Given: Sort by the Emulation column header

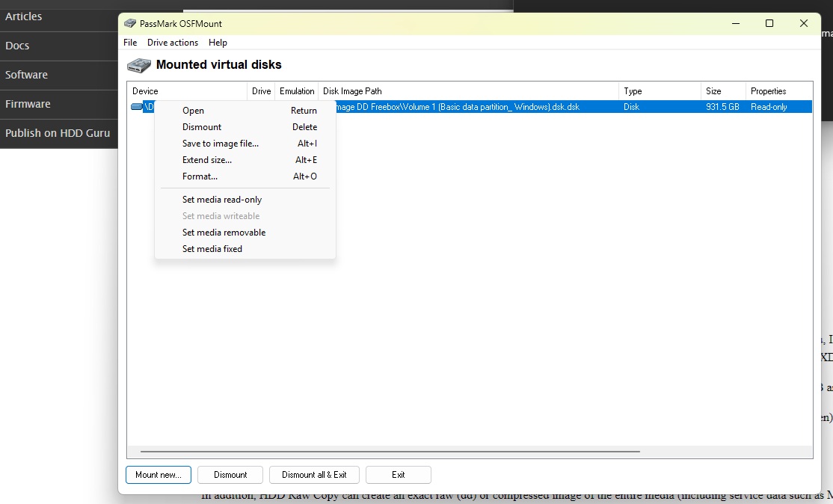Looking at the screenshot, I should [x=297, y=90].
